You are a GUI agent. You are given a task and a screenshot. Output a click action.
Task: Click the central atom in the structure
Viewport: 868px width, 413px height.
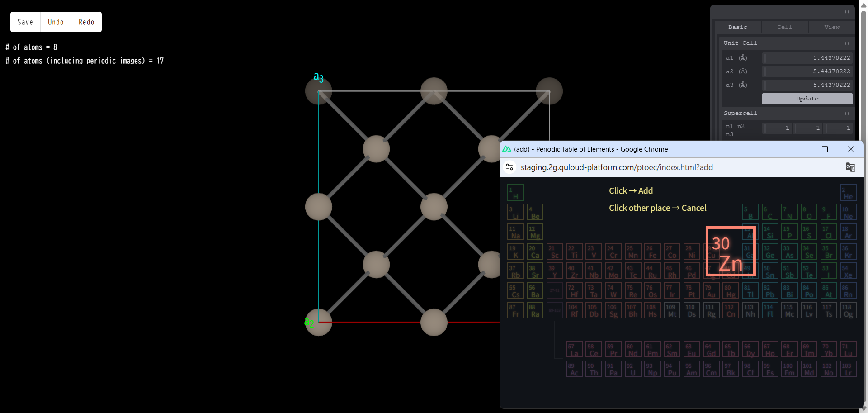(434, 207)
